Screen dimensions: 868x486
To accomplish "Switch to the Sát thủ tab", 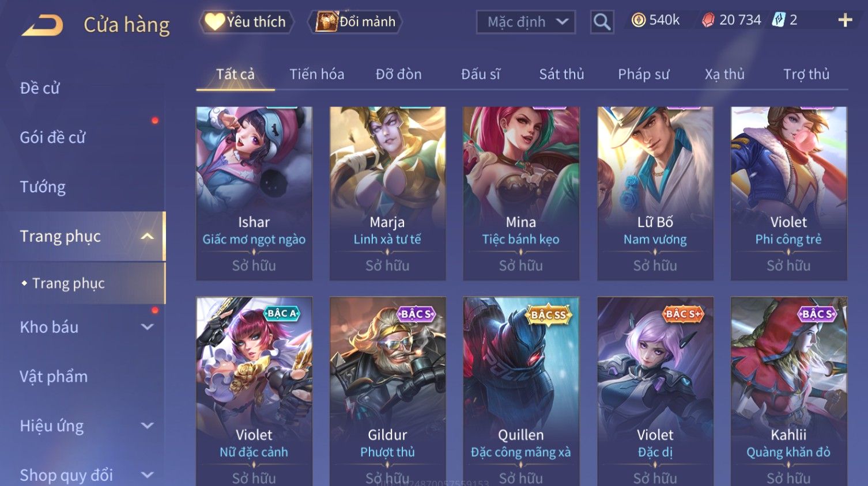I will tap(561, 74).
